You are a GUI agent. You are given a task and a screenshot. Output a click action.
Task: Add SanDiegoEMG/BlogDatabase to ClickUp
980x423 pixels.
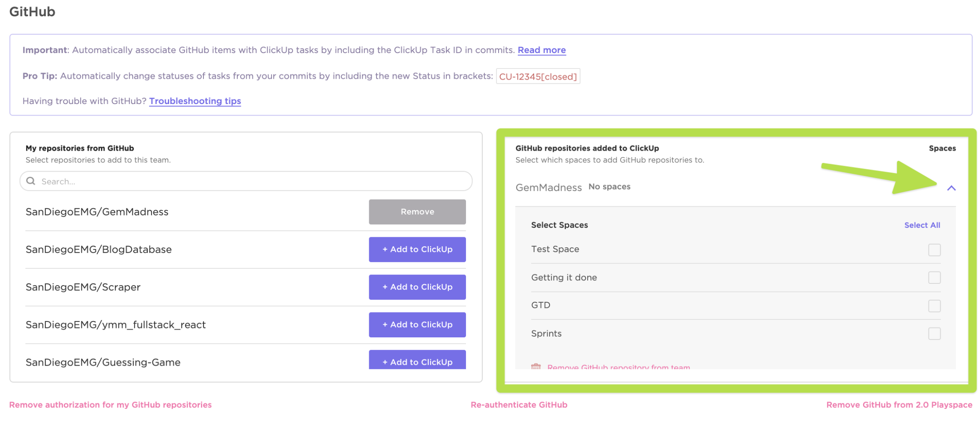417,250
